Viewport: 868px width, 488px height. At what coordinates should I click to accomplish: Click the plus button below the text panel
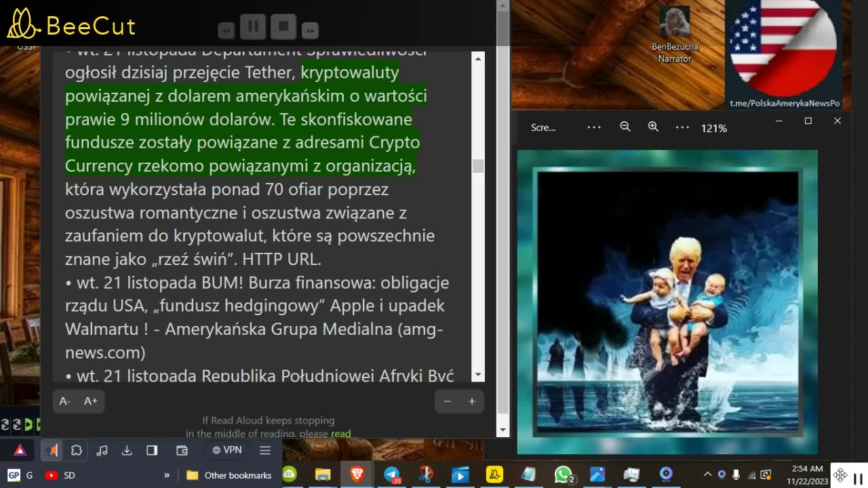click(x=472, y=401)
